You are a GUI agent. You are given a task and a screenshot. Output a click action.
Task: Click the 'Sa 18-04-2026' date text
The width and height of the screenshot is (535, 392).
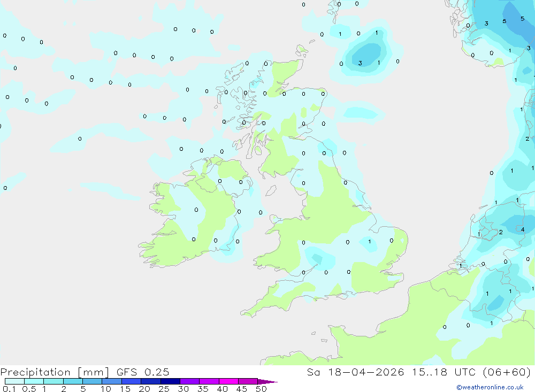pos(356,372)
